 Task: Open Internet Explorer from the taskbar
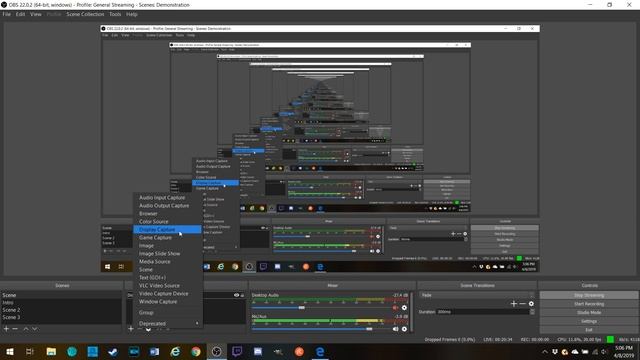[175, 351]
